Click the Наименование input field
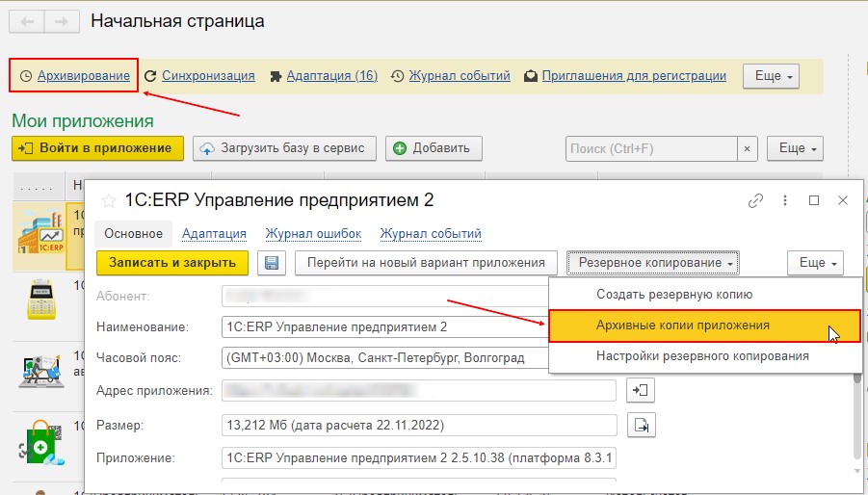 (385, 326)
